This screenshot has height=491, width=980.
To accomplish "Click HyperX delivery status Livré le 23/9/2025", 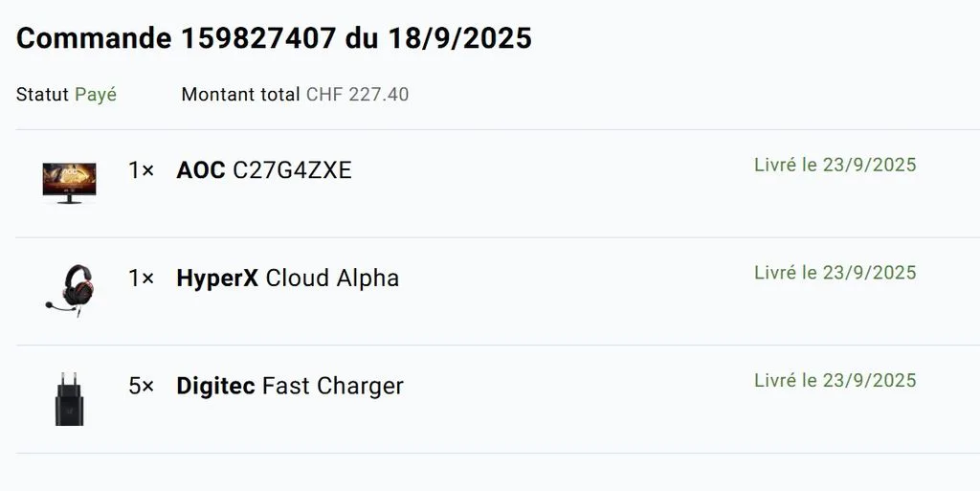I will 835,273.
